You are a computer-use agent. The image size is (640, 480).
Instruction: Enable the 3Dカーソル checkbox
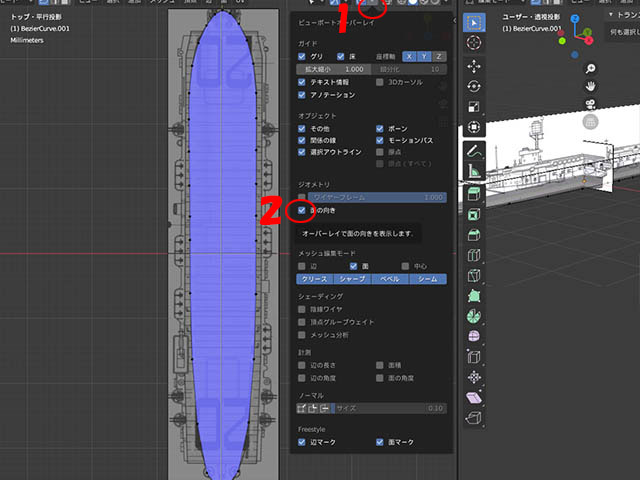pos(380,82)
